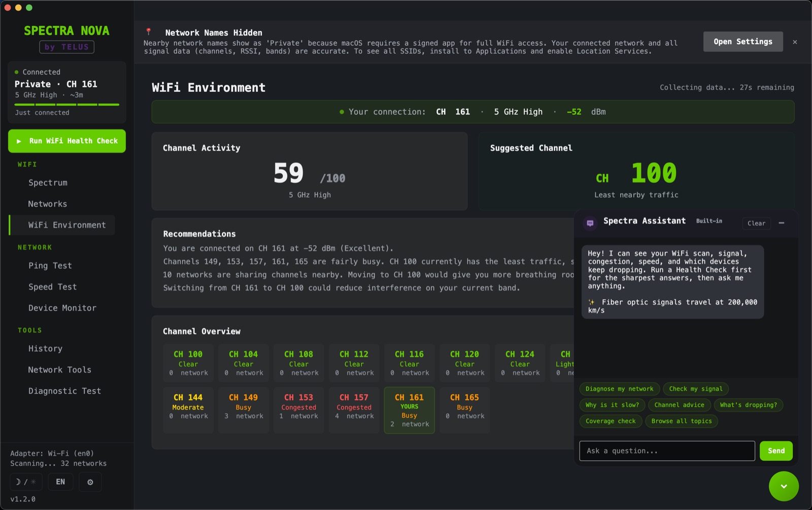Click Collecting data remaining timer text
This screenshot has width=812, height=510.
click(x=727, y=87)
